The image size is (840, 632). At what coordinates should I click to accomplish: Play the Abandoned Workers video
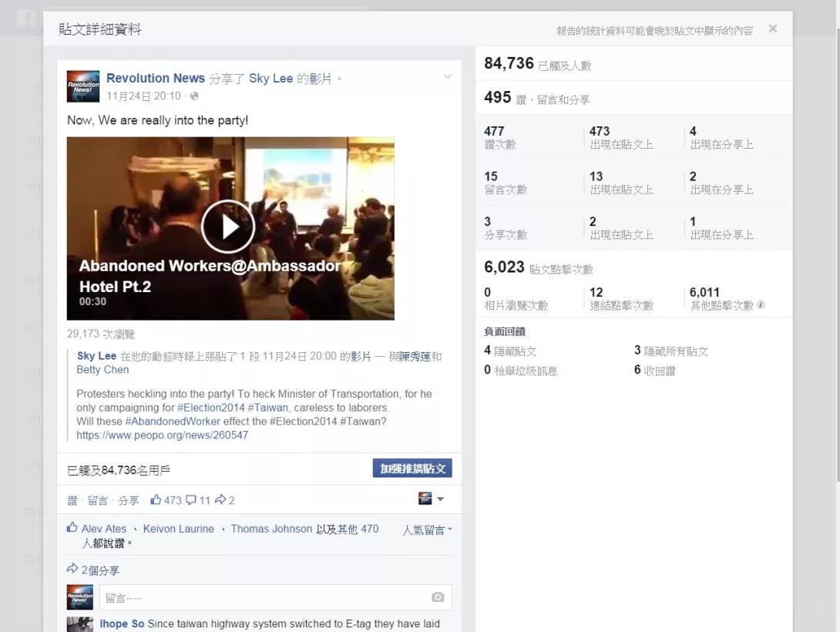228,227
